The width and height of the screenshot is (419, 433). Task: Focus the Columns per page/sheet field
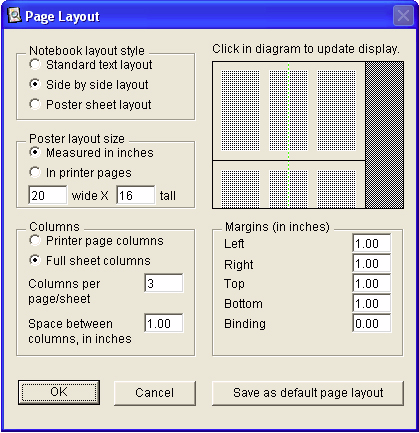click(164, 283)
